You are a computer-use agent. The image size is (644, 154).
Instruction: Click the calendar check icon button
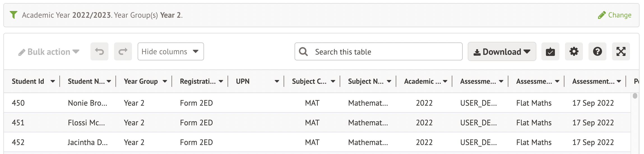550,51
